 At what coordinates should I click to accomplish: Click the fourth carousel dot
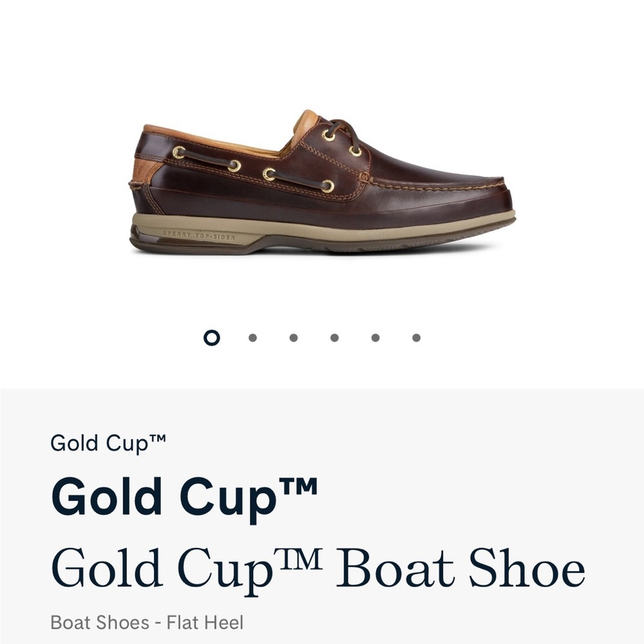333,336
